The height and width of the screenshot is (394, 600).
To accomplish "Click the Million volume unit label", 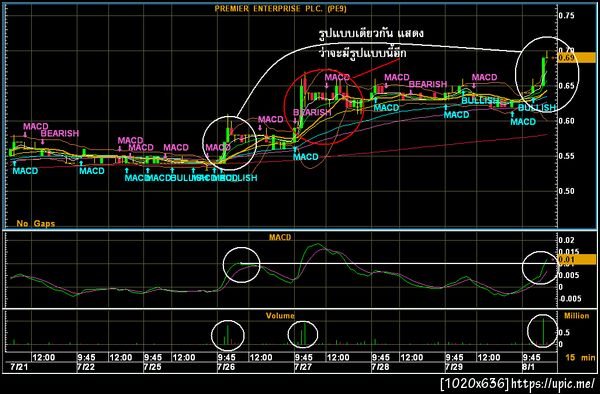I will coord(577,316).
